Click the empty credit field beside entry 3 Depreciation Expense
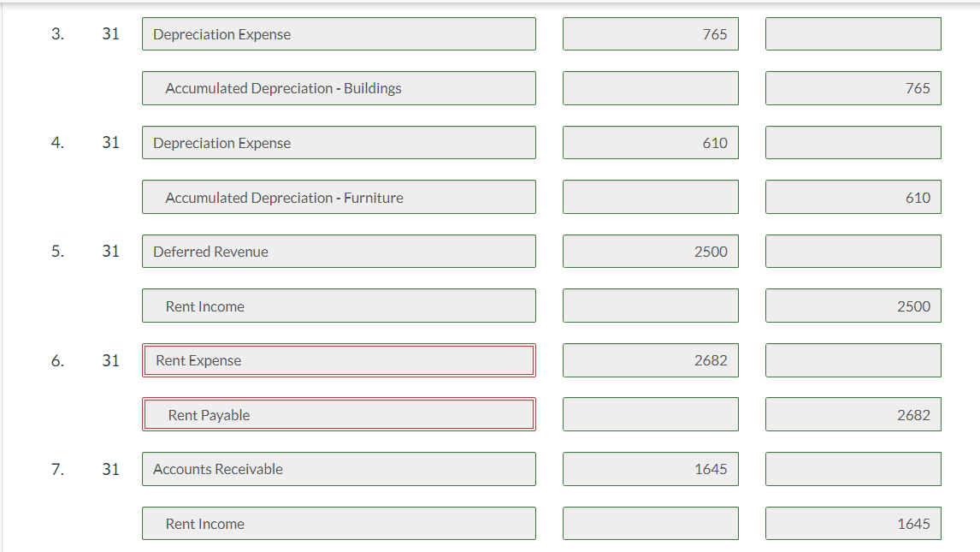Image resolution: width=980 pixels, height=552 pixels. click(853, 33)
